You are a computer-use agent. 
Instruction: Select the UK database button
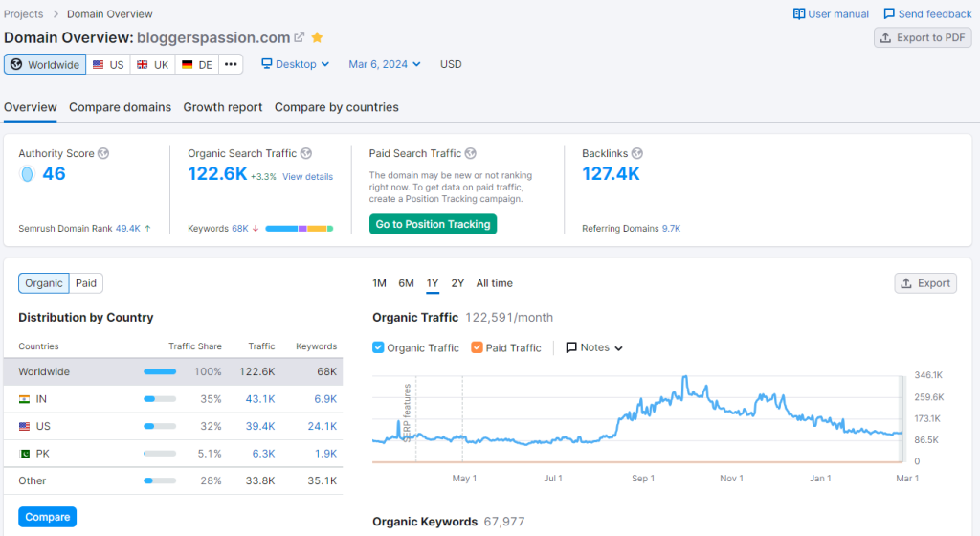click(152, 64)
